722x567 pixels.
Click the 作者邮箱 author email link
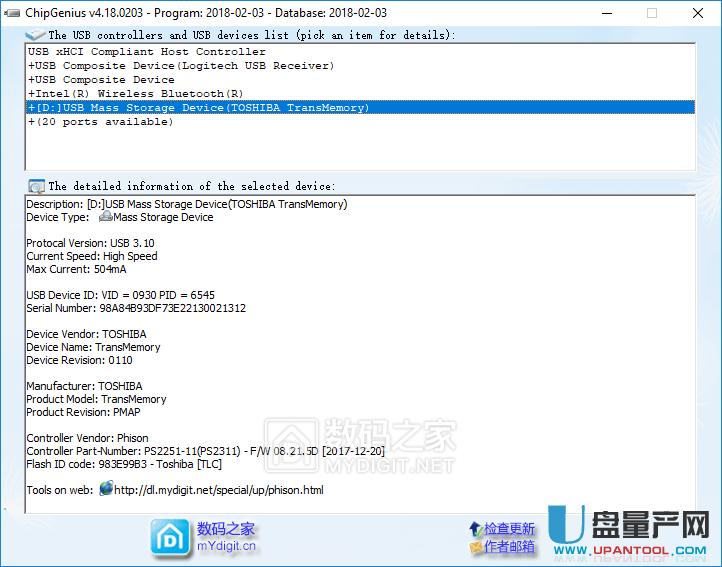point(510,547)
